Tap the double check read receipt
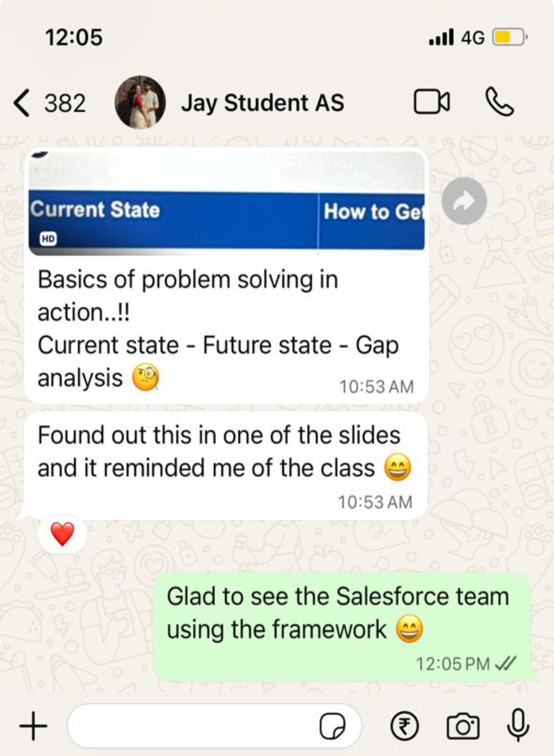 tap(506, 663)
